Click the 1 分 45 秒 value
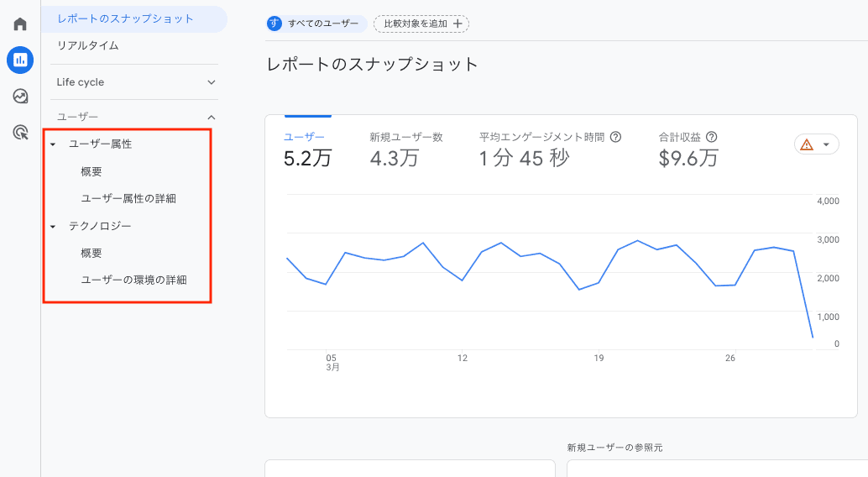The height and width of the screenshot is (477, 868). tap(524, 159)
